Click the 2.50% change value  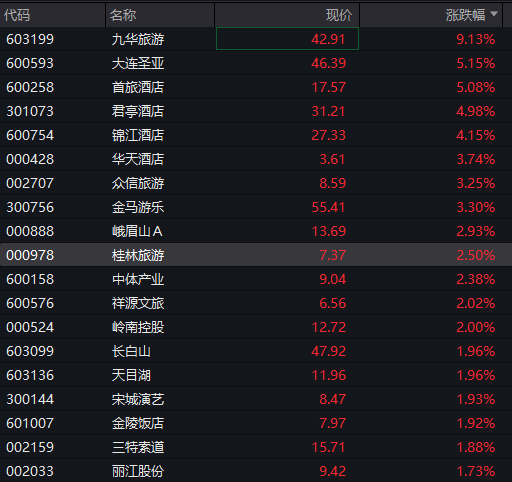coord(476,255)
